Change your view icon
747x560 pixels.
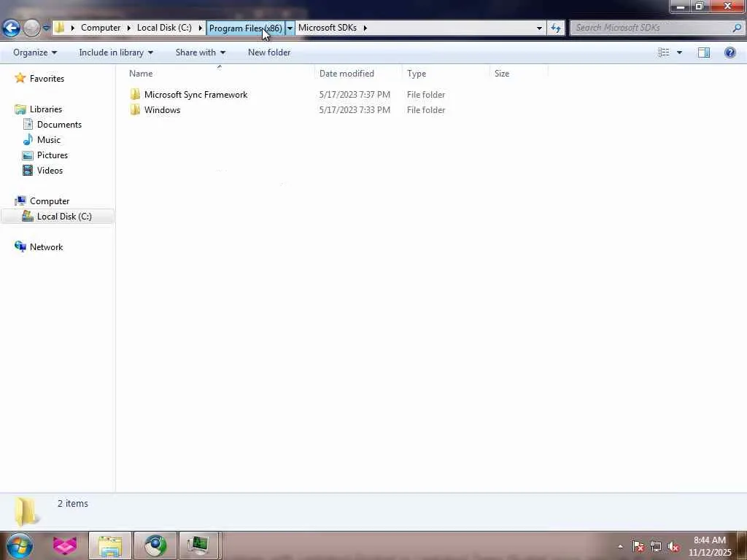coord(664,52)
